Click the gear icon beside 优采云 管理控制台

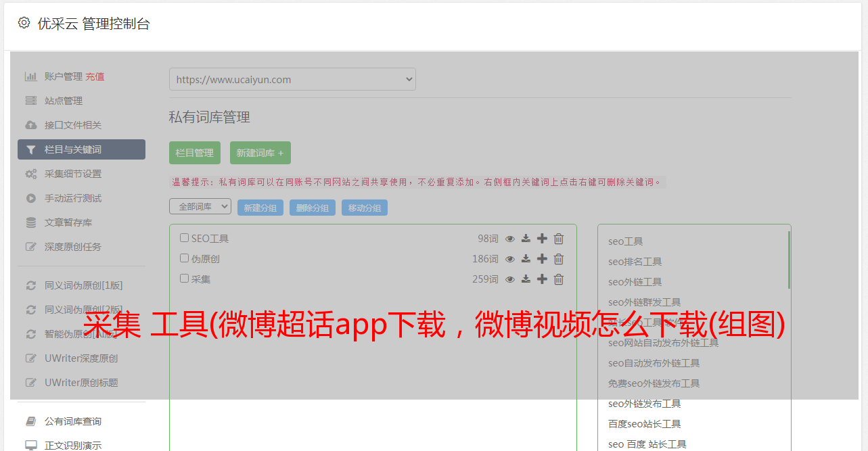pos(24,23)
